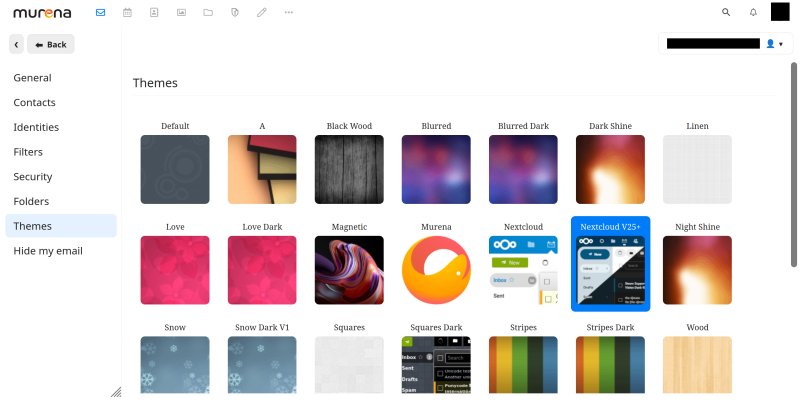Click the Back button
Viewport: 800px width, 400px height.
pyautogui.click(x=51, y=44)
